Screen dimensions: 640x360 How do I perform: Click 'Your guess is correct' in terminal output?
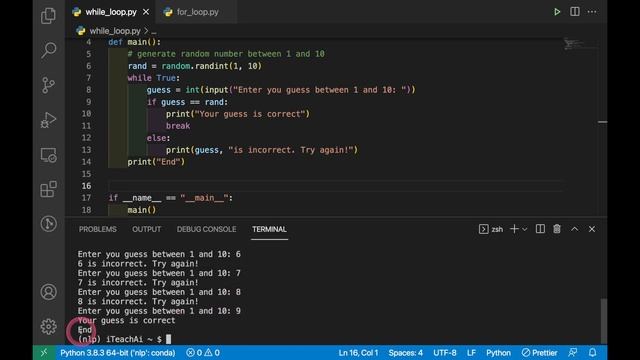[126, 321]
